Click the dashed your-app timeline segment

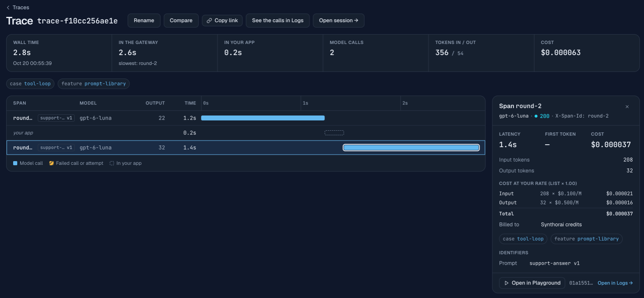click(x=334, y=133)
